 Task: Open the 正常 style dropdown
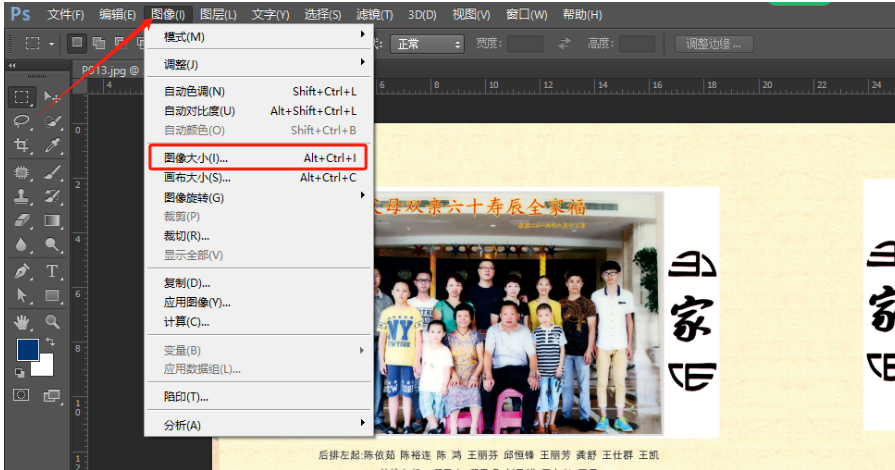point(427,44)
